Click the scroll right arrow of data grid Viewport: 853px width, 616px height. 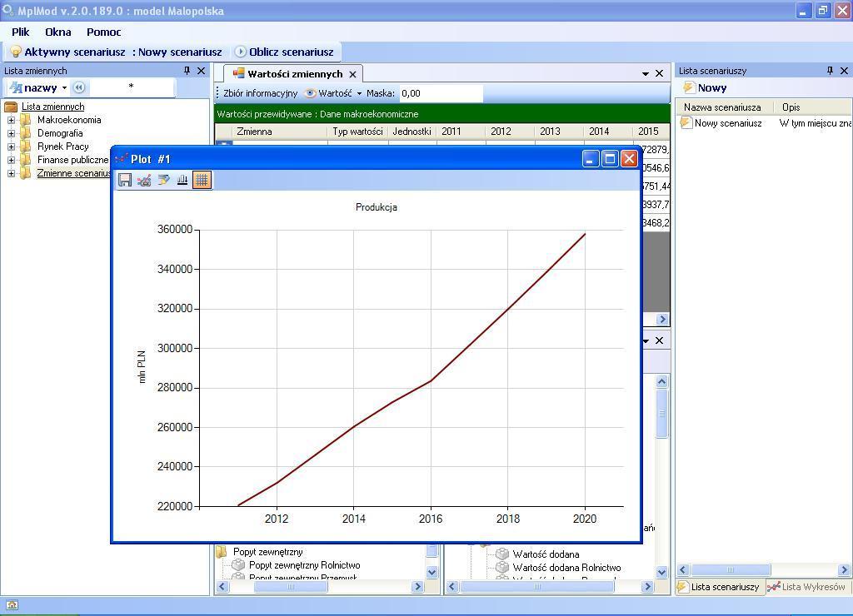(662, 319)
